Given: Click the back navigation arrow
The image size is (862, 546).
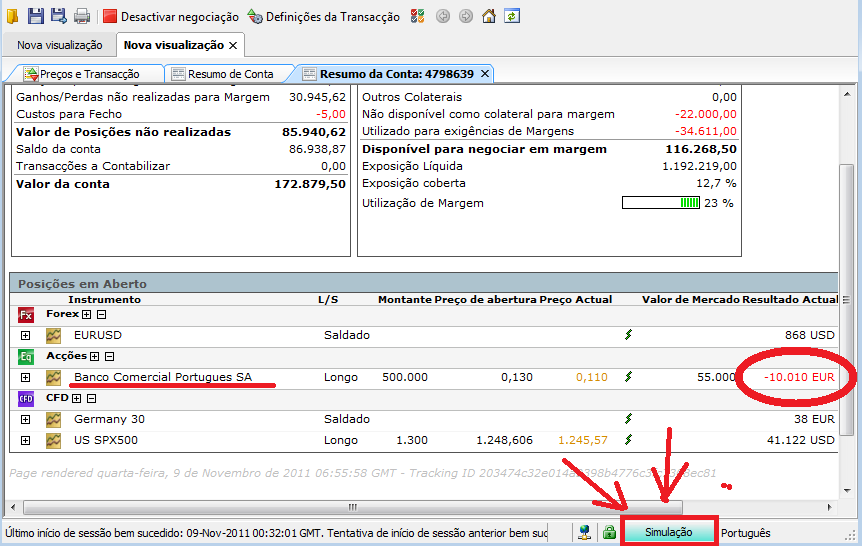Looking at the screenshot, I should click(443, 16).
